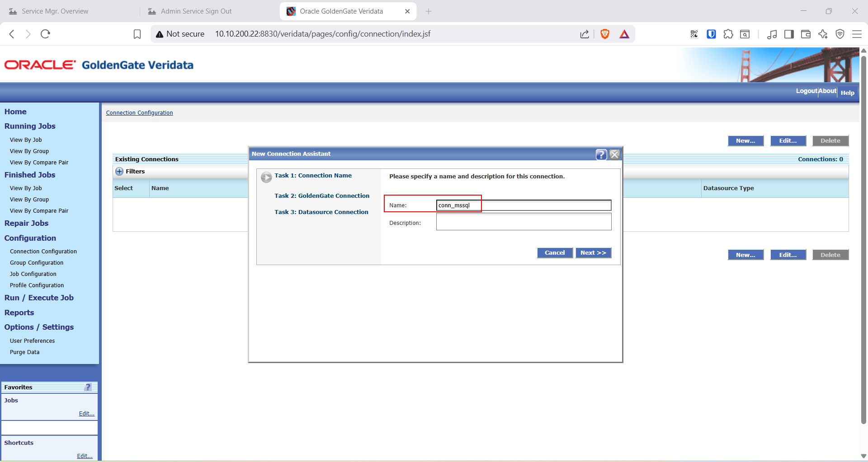Open Brave Shields lion icon
The height and width of the screenshot is (462, 868).
[605, 34]
